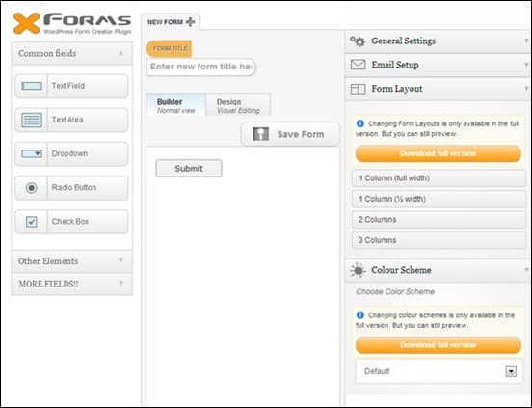Select the 3 Columns layout
Viewport: 532px width, 408px height.
[439, 240]
